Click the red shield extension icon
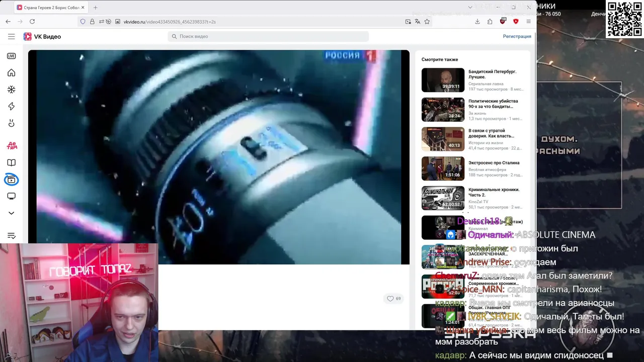 pos(516,22)
